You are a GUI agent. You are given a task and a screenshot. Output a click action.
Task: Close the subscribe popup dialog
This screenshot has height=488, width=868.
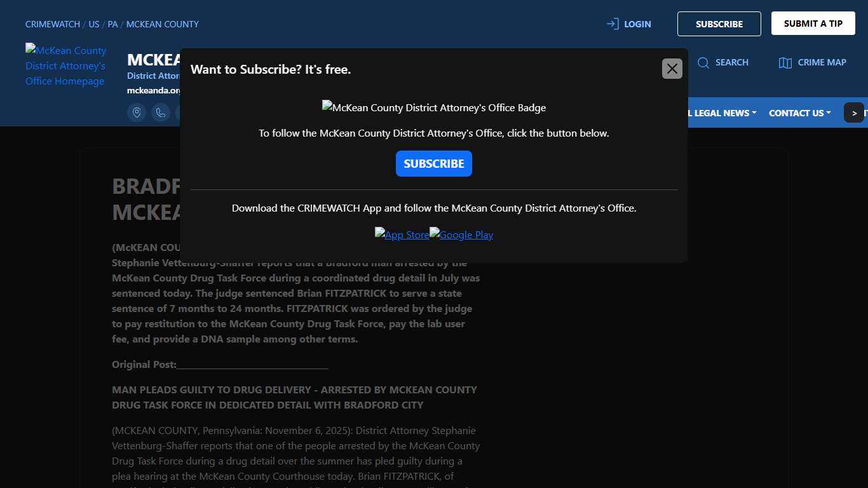[672, 69]
